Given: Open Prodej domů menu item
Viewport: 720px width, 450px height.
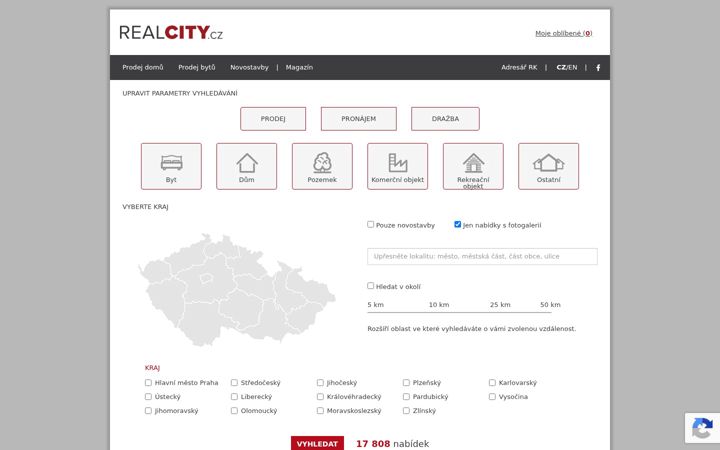Looking at the screenshot, I should click(143, 68).
